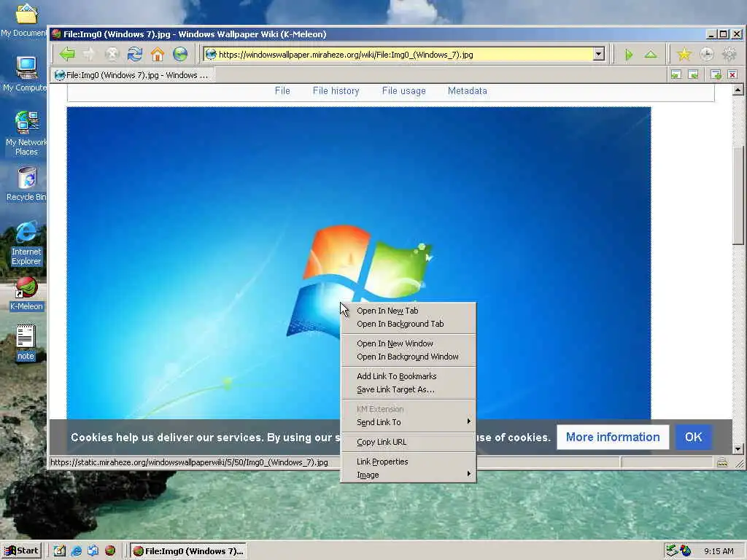
Task: Click the address bar URL field
Action: (x=405, y=54)
